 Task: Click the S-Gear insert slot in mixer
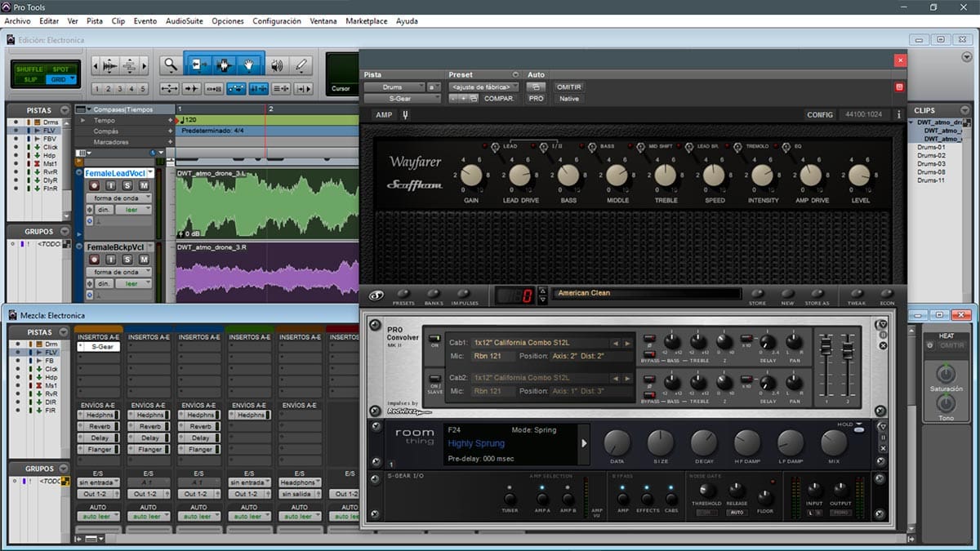(98, 347)
